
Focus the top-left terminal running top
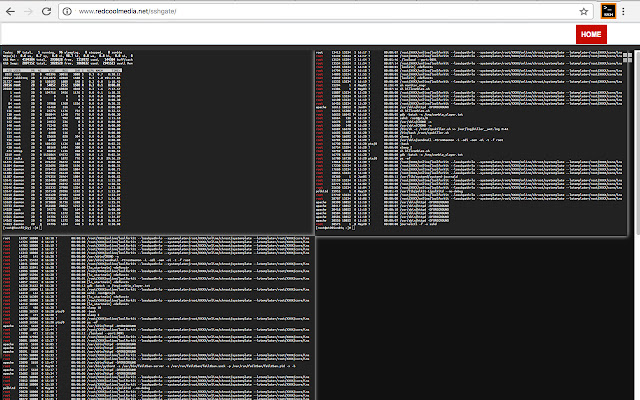click(x=157, y=141)
